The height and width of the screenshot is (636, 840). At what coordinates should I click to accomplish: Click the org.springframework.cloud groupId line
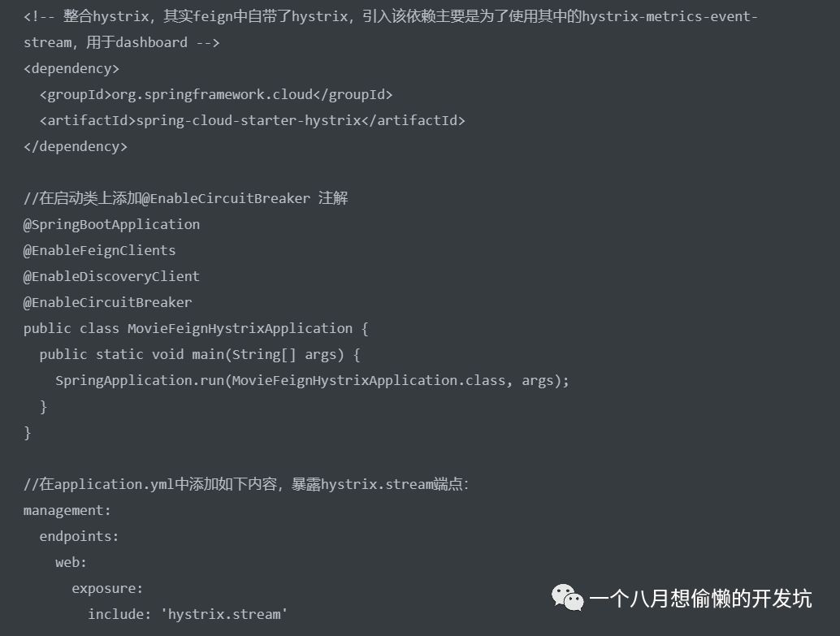click(x=216, y=95)
